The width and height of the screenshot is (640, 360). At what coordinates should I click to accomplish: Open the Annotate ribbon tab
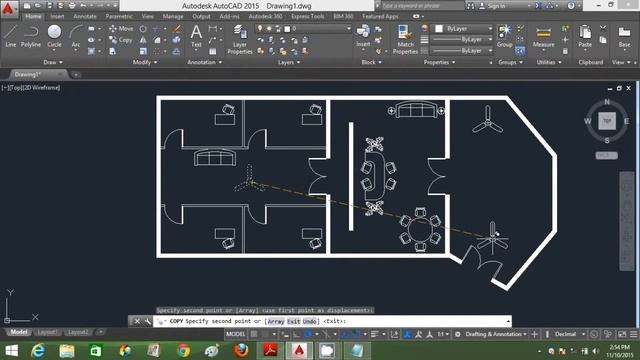tap(84, 16)
